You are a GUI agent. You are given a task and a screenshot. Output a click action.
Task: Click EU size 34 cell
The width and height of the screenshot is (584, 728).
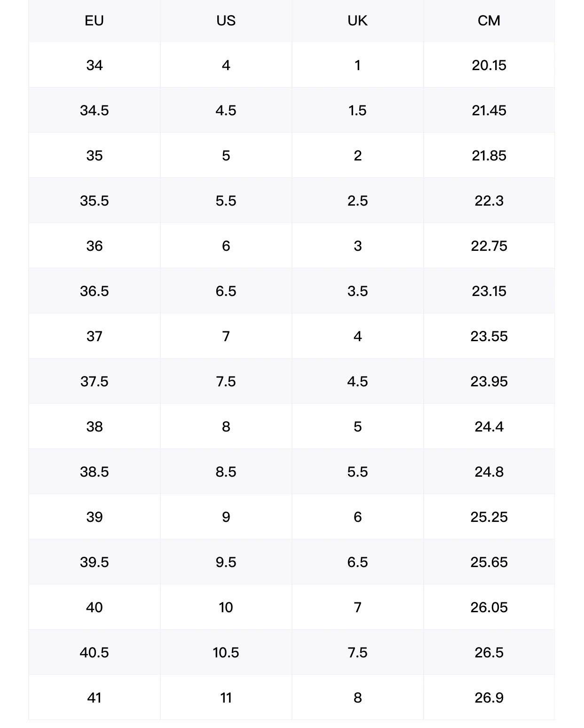click(94, 65)
